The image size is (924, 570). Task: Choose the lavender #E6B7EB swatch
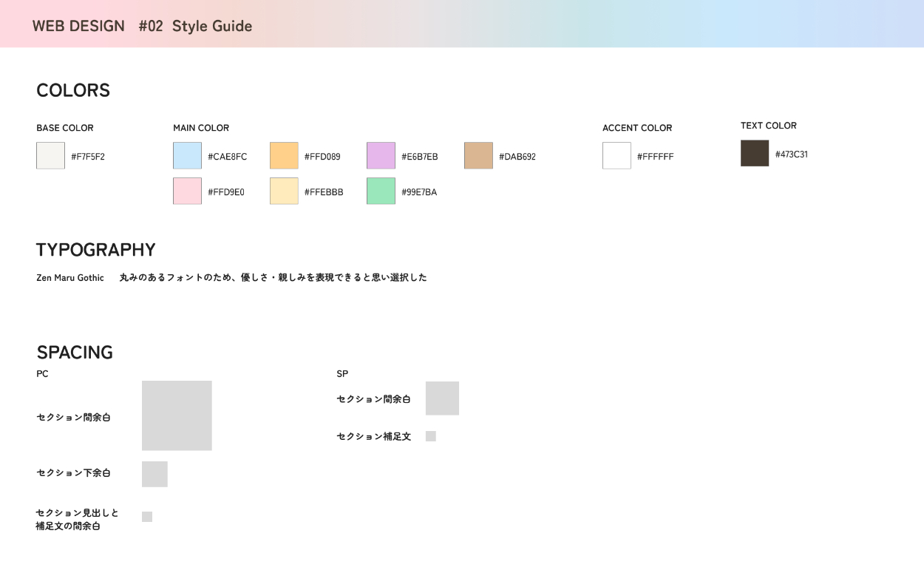[381, 156]
